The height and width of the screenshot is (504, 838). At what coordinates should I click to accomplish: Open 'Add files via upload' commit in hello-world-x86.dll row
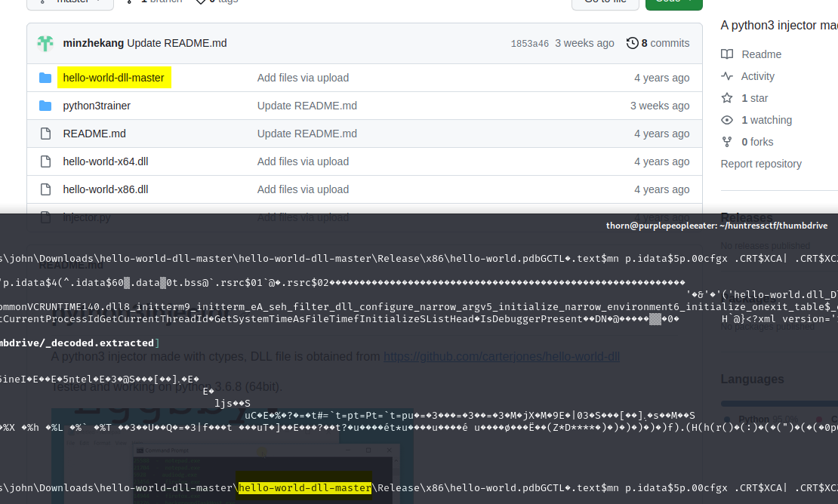[x=303, y=189]
